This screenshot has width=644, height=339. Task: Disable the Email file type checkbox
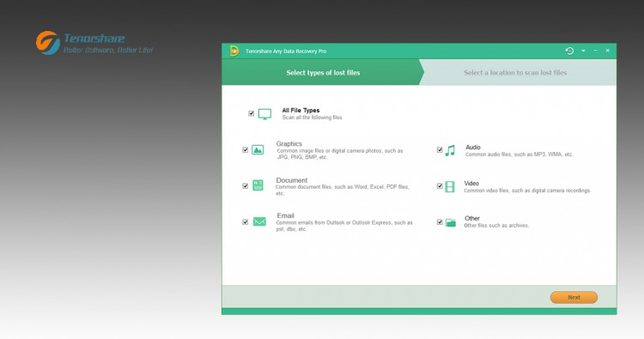coord(246,222)
